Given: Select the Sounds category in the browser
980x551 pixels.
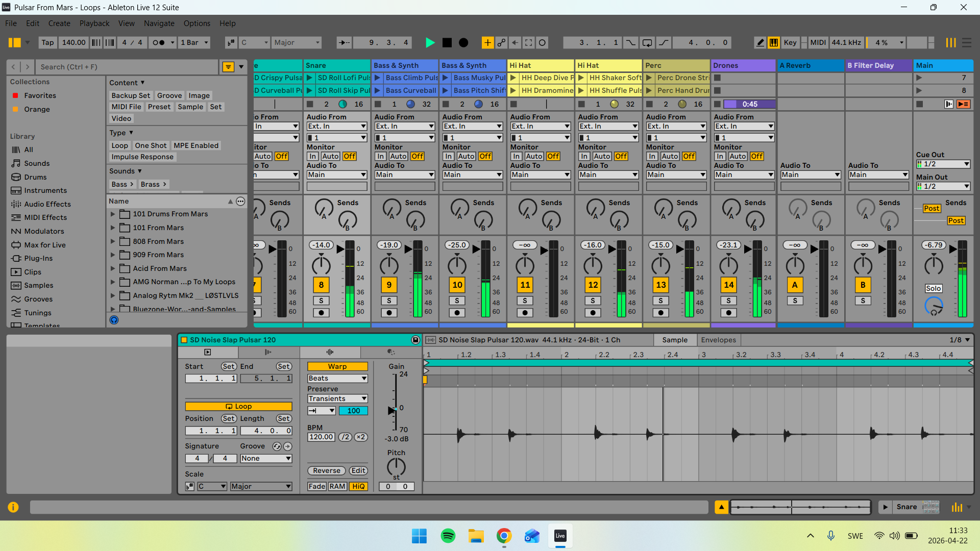Looking at the screenshot, I should coord(36,163).
